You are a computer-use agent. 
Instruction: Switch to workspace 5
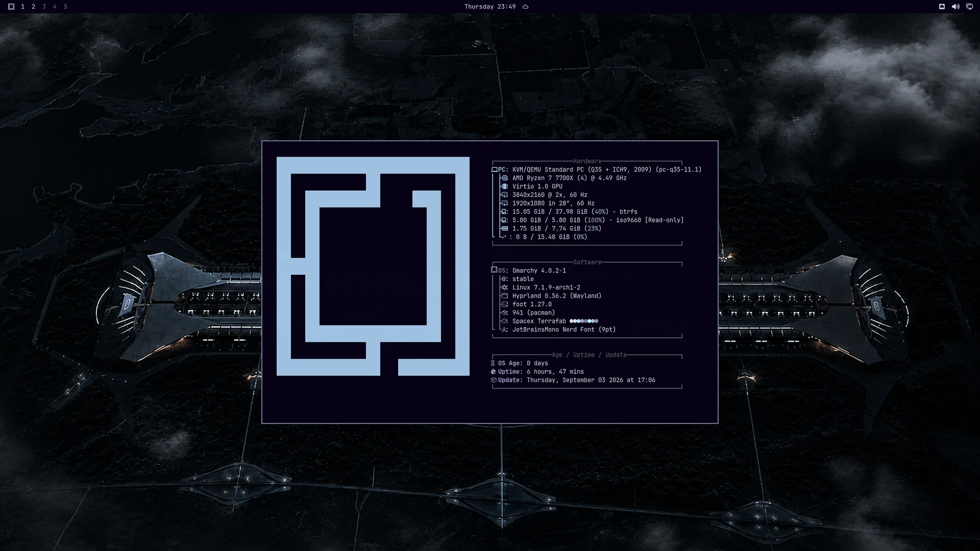(65, 7)
